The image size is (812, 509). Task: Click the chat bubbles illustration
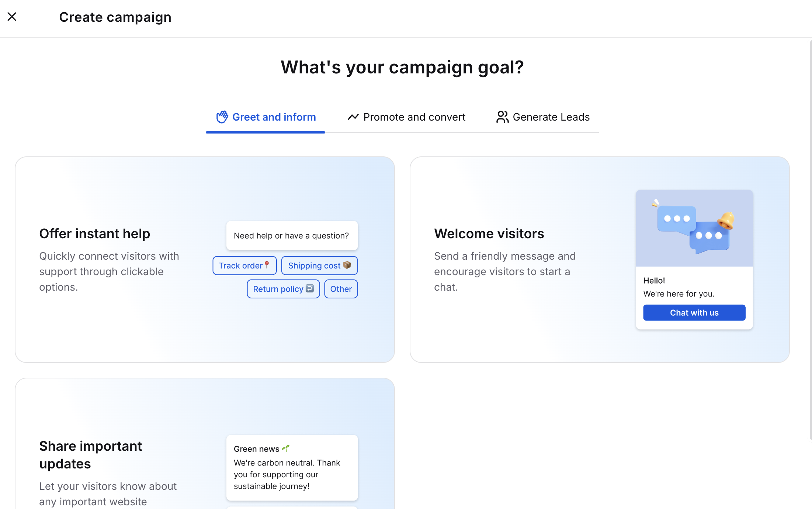pos(694,228)
